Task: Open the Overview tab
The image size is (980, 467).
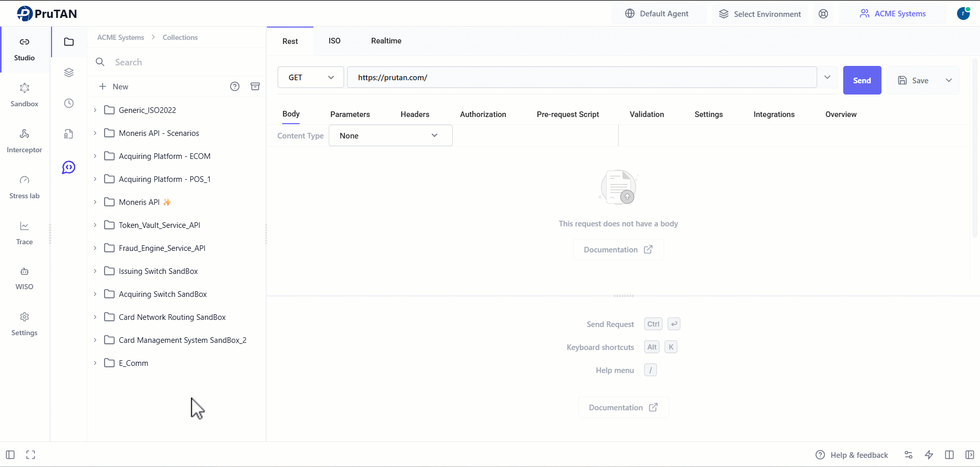Action: tap(841, 114)
